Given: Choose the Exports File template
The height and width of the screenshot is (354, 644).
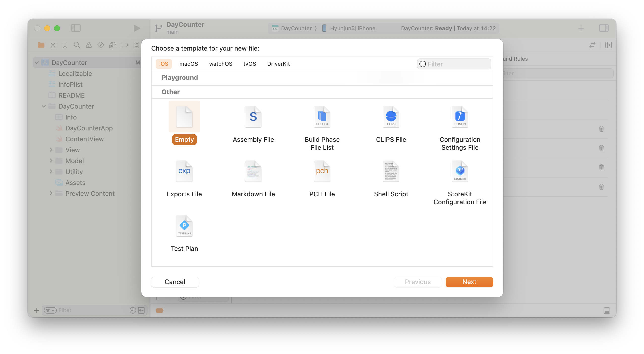Looking at the screenshot, I should tap(184, 172).
